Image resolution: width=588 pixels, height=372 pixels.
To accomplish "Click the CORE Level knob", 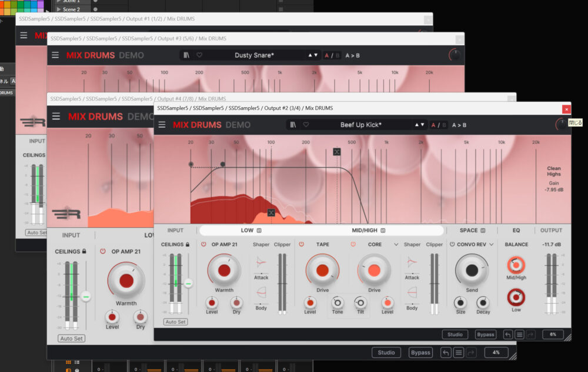I will [387, 303].
